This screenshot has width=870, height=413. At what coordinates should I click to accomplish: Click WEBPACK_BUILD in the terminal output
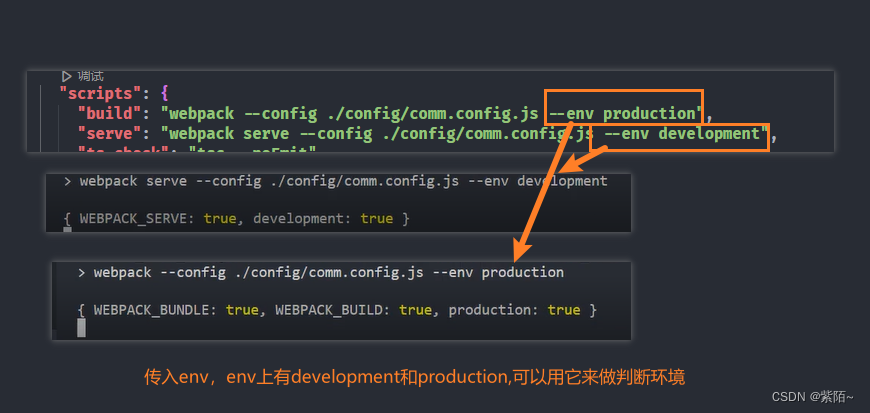click(x=329, y=310)
